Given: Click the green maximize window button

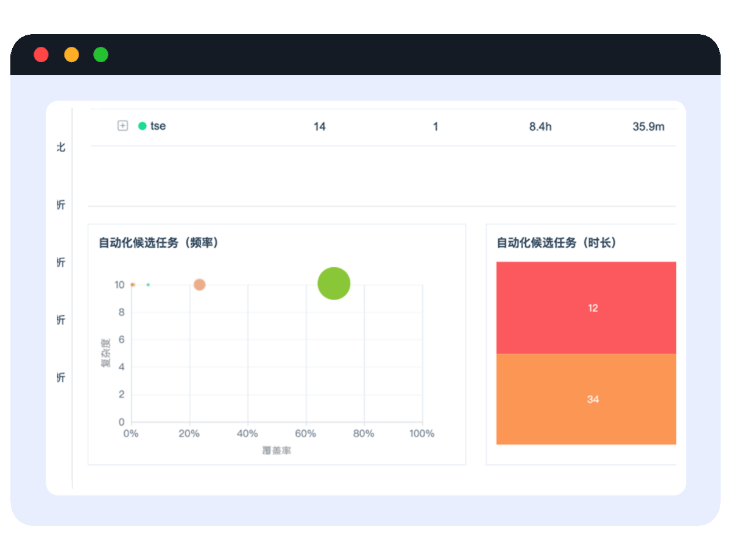Looking at the screenshot, I should [x=101, y=55].
